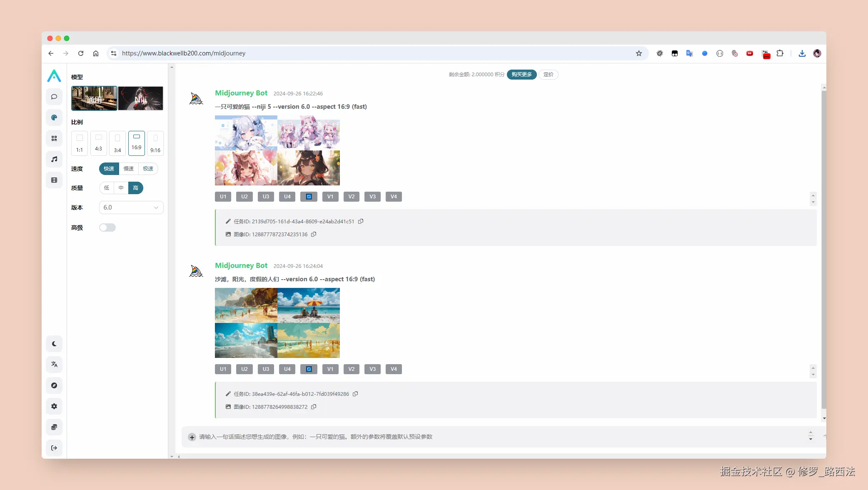Click the language translate icon in sidebar
868x490 pixels.
pos(54,365)
